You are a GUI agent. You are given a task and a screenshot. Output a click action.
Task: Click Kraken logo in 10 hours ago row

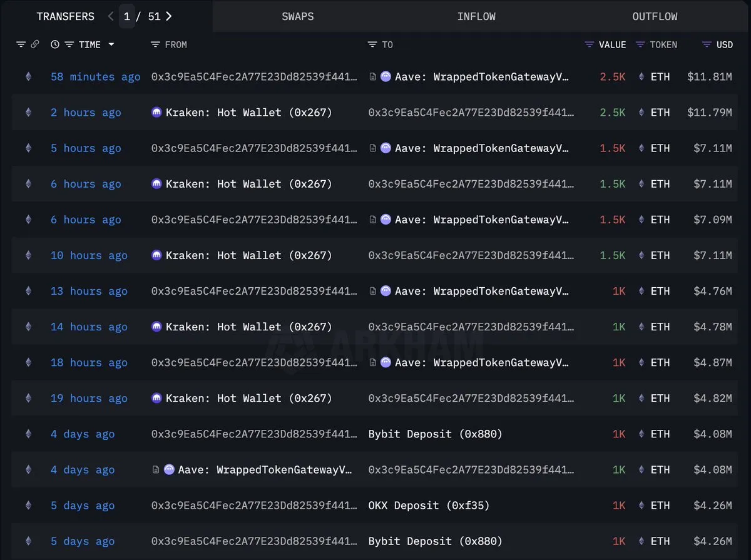point(156,255)
